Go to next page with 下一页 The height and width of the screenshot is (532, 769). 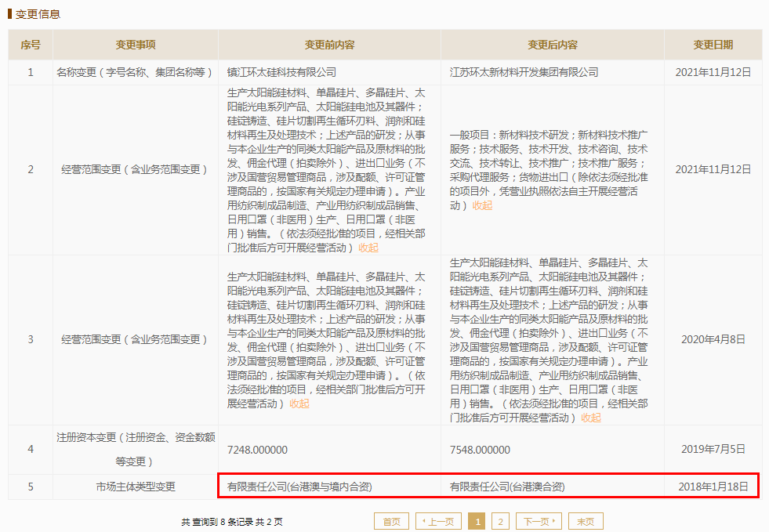point(539,521)
